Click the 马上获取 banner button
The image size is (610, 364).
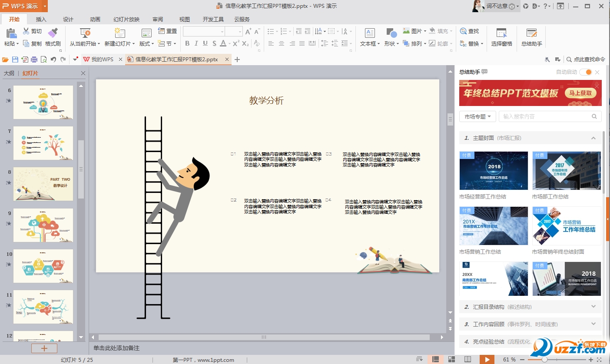point(580,93)
